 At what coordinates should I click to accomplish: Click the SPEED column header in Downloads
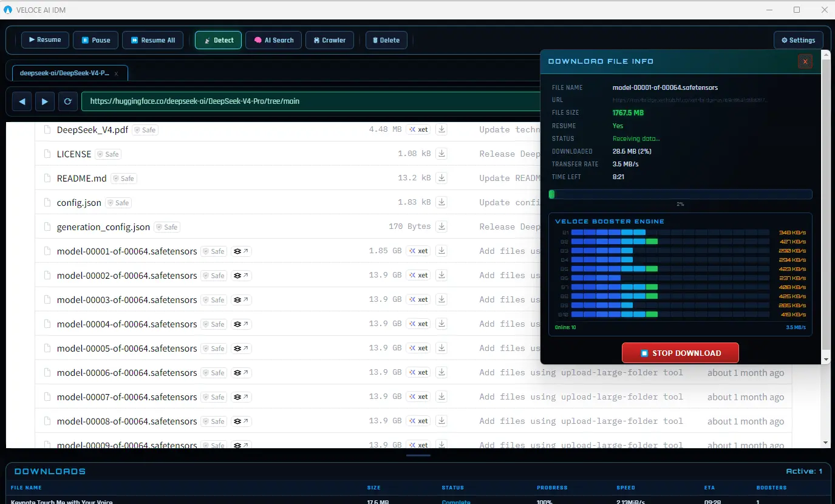(625, 488)
